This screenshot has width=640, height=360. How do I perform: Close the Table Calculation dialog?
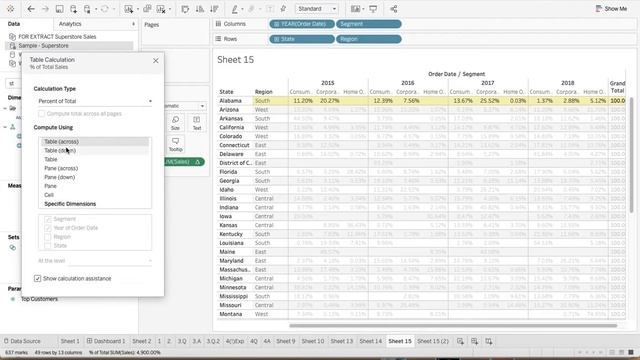156,60
